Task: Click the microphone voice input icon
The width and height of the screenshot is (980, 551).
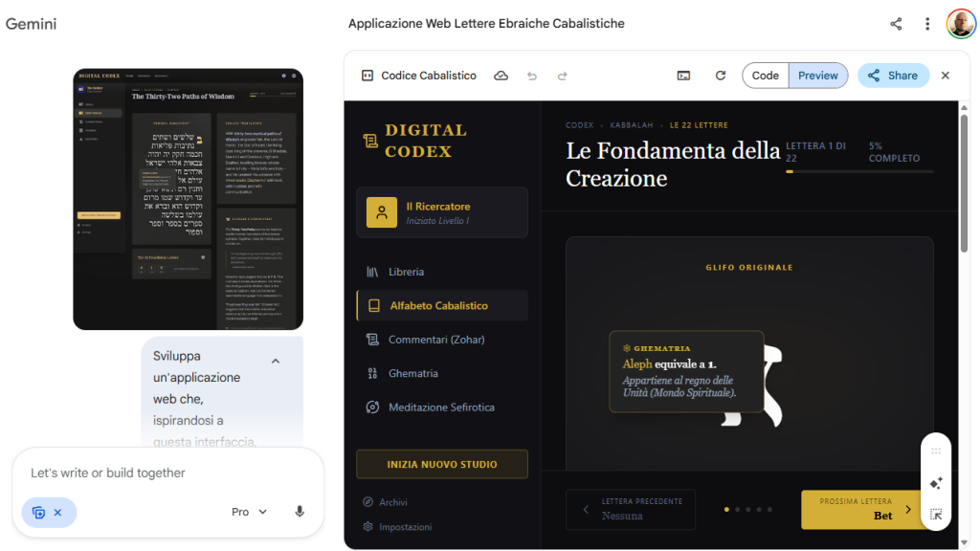Action: 300,512
